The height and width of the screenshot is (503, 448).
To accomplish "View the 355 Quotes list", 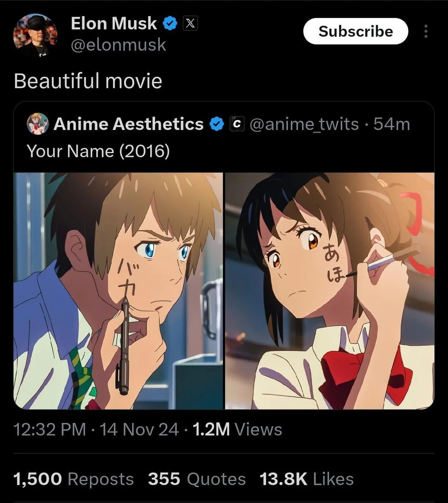I will coord(197,479).
